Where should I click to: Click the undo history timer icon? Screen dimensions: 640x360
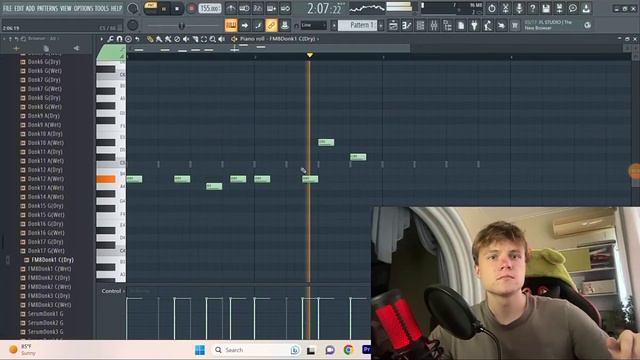click(x=492, y=8)
